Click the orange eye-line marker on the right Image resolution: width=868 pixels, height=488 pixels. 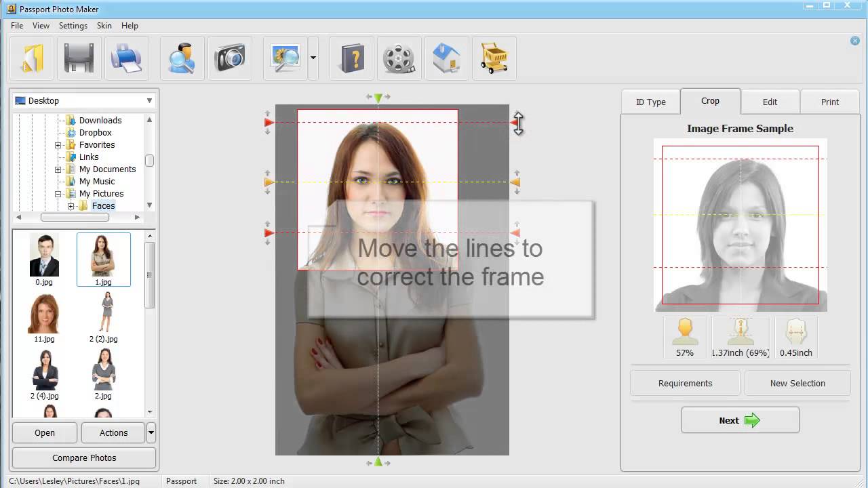[x=515, y=182]
